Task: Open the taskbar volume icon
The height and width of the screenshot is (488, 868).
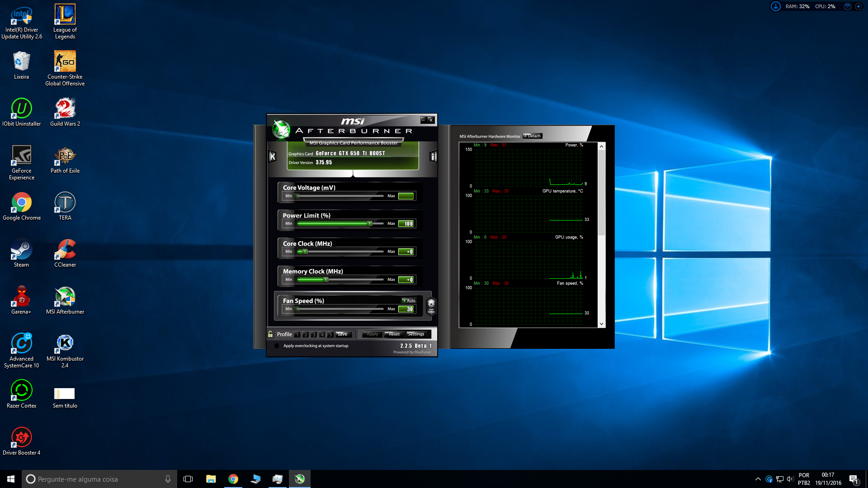Action: pos(790,479)
